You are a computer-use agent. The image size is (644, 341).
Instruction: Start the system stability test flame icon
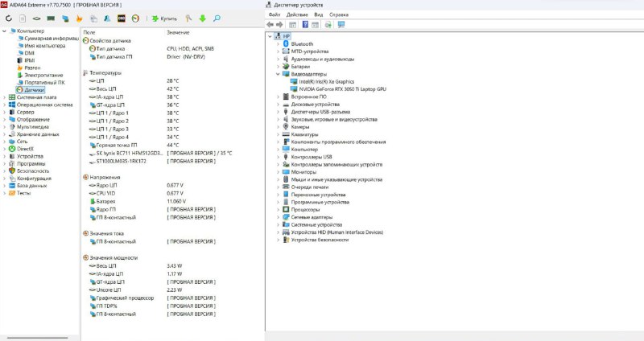click(x=79, y=18)
